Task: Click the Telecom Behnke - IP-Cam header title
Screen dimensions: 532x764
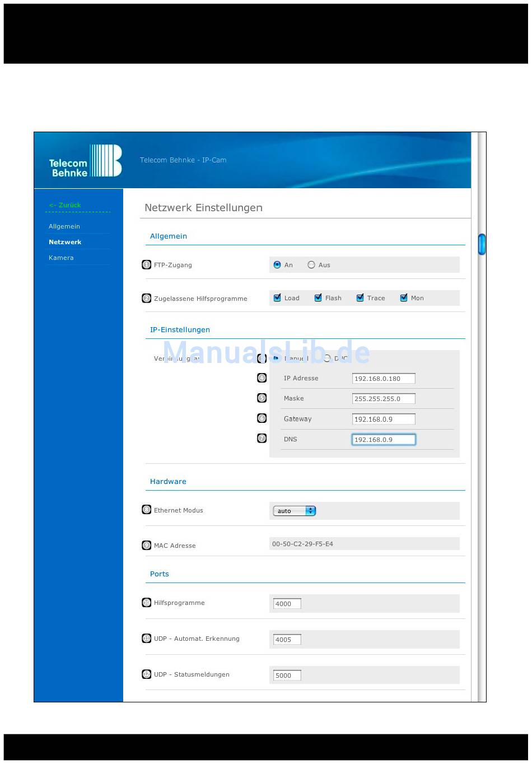Action: (x=183, y=160)
